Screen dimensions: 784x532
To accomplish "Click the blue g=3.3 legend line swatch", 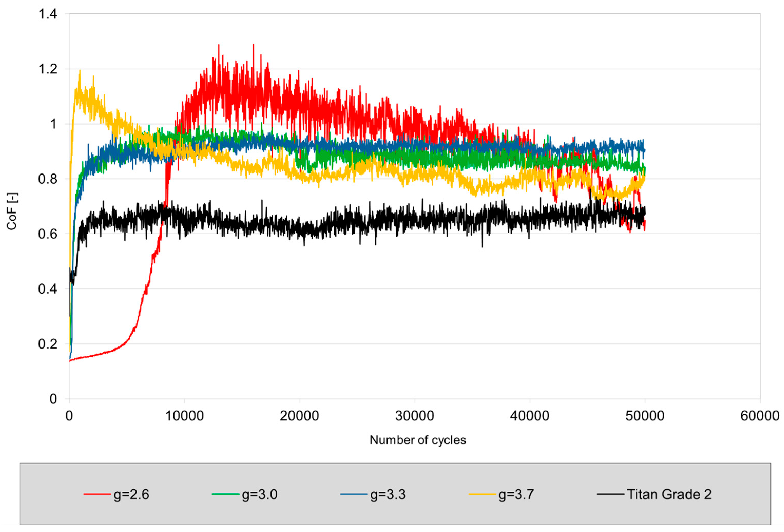I will click(354, 494).
